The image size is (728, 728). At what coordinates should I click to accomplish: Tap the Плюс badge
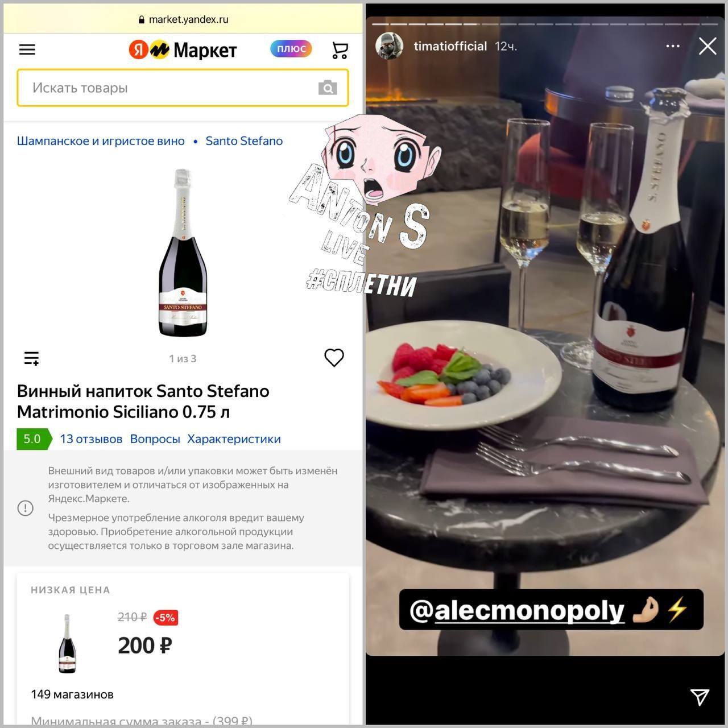[291, 49]
